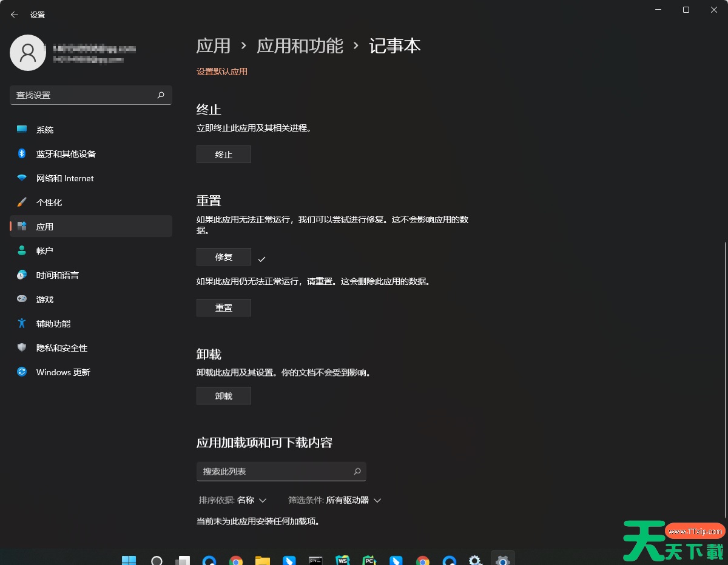Open WebStorm from the taskbar
The width and height of the screenshot is (728, 565).
[343, 561]
